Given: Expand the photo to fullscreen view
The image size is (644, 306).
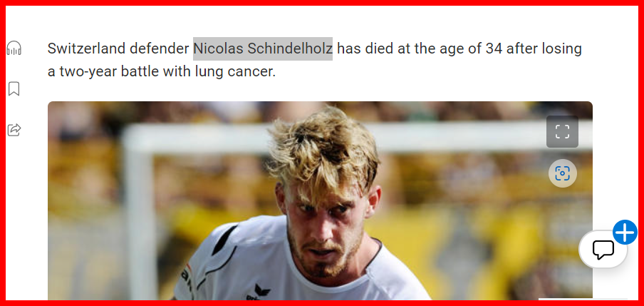Looking at the screenshot, I should pos(562,132).
